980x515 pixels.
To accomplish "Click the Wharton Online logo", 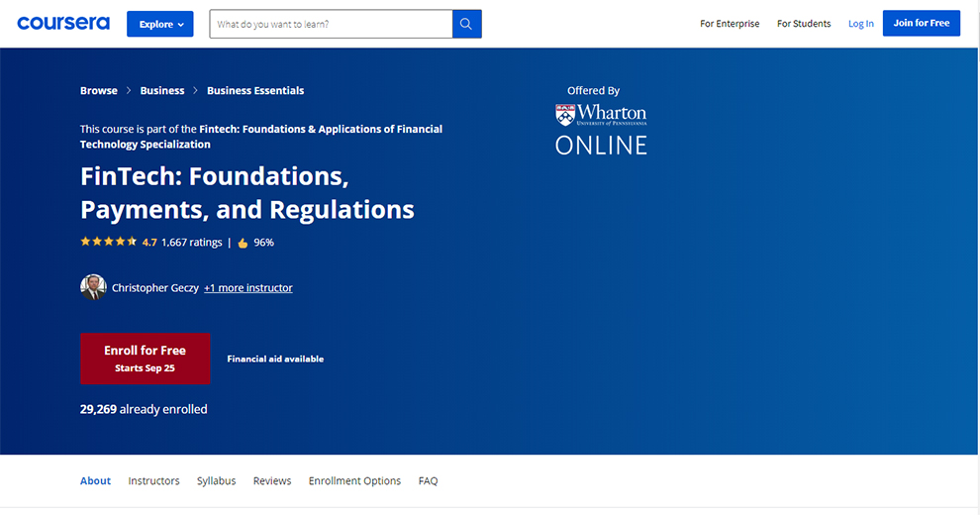I will point(601,130).
